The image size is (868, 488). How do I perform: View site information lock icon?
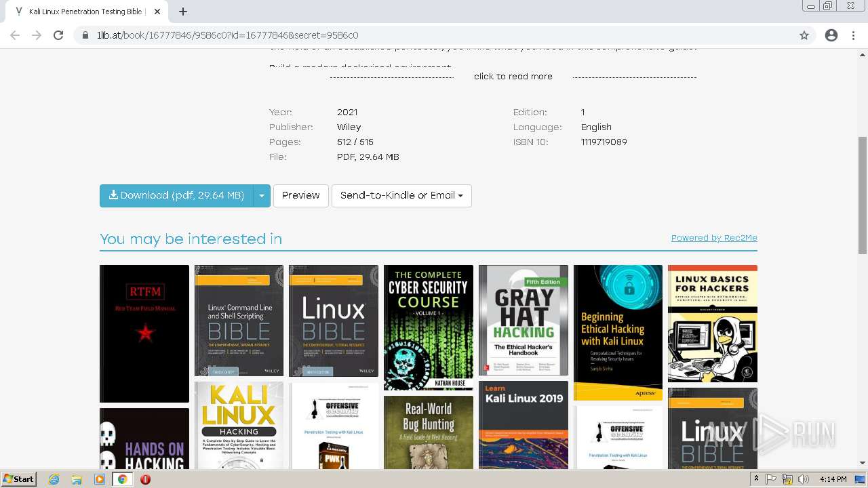[85, 35]
